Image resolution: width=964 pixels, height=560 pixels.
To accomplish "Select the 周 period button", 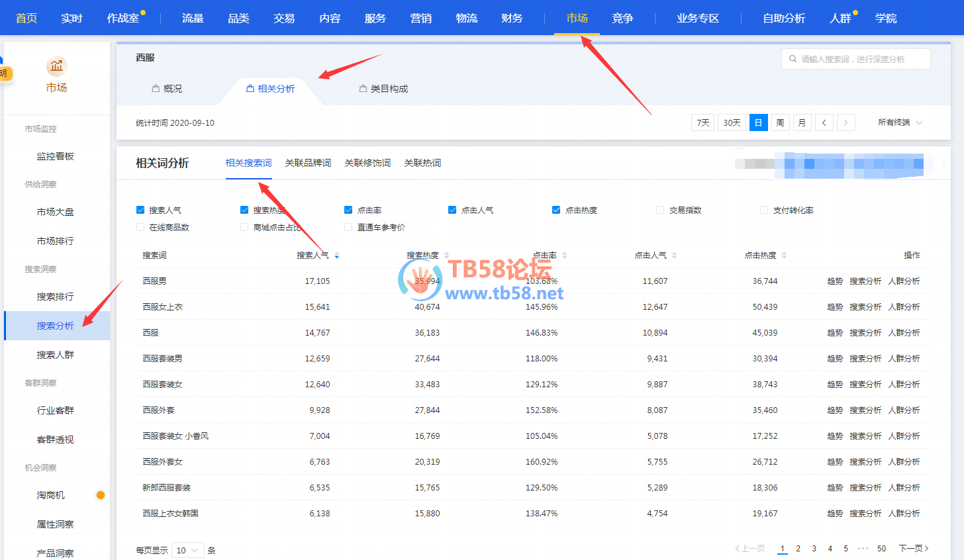I will [x=781, y=122].
